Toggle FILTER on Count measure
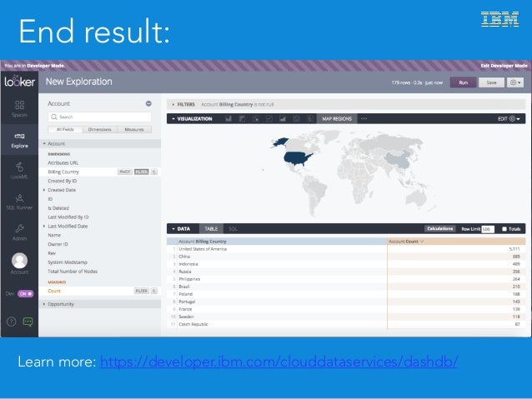Screen dimensions: 532x399 [142, 291]
